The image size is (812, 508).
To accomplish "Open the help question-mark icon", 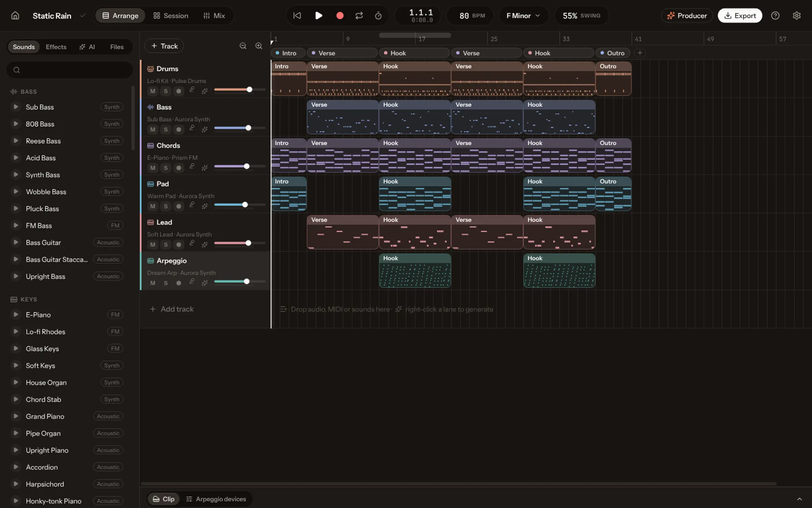I will point(775,16).
